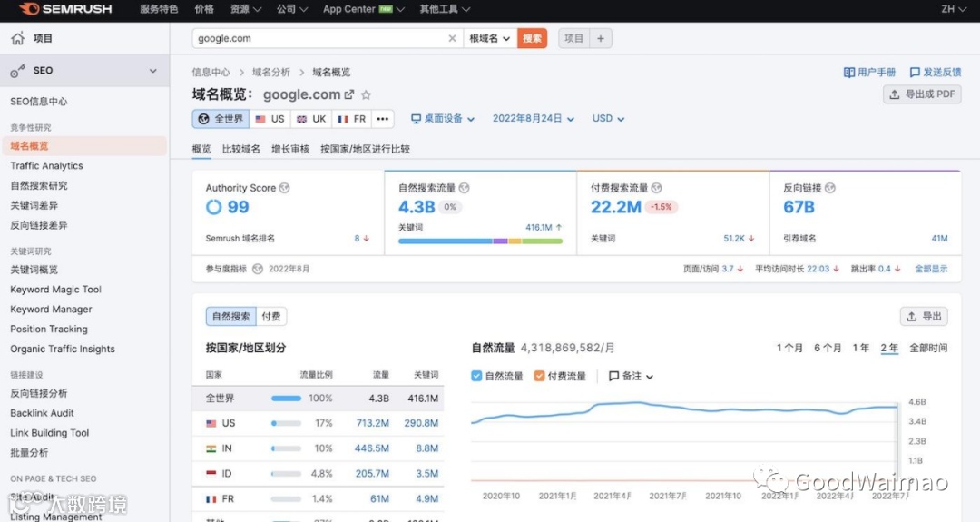Image resolution: width=980 pixels, height=522 pixels.
Task: Click the 用户手册 book icon
Action: click(848, 73)
